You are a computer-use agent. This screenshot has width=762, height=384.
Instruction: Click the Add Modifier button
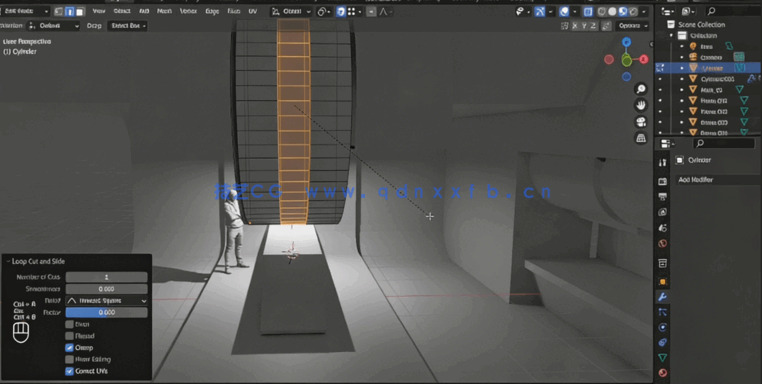click(x=718, y=180)
